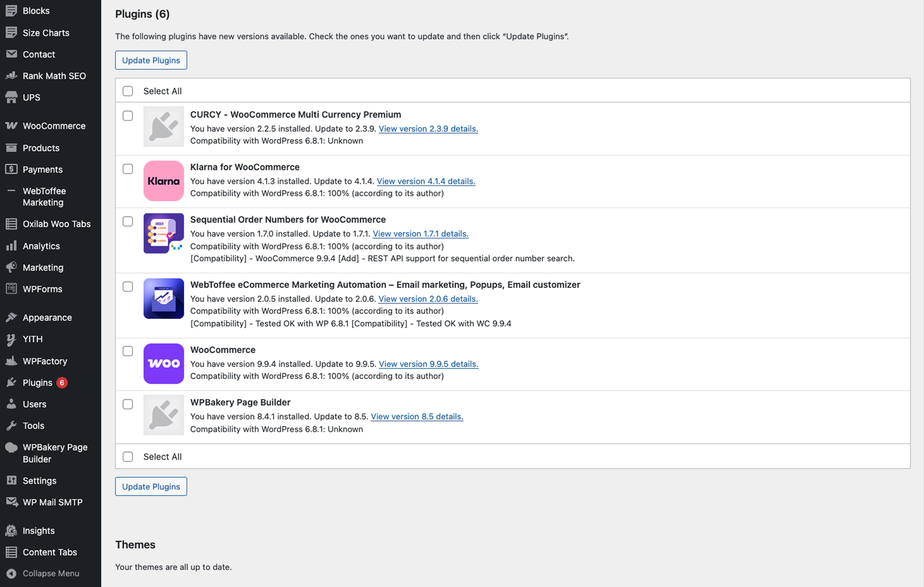Click the WPBakery placeholder plug thumbnail
Image resolution: width=924 pixels, height=587 pixels.
pyautogui.click(x=164, y=415)
